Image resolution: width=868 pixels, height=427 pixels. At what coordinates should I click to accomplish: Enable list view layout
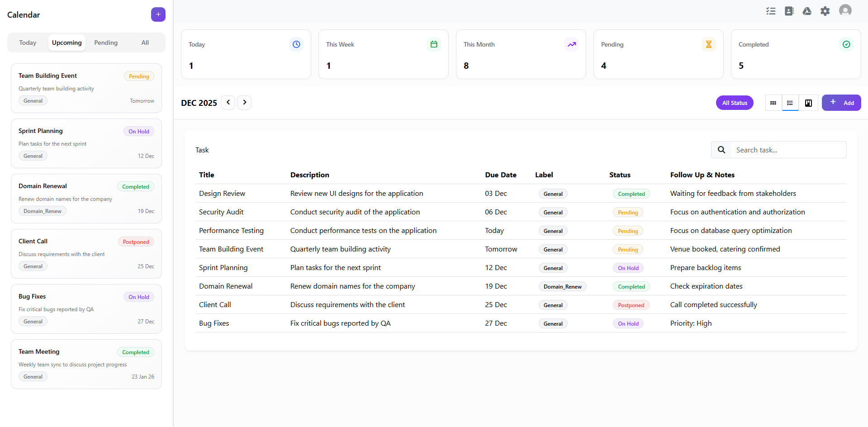790,103
